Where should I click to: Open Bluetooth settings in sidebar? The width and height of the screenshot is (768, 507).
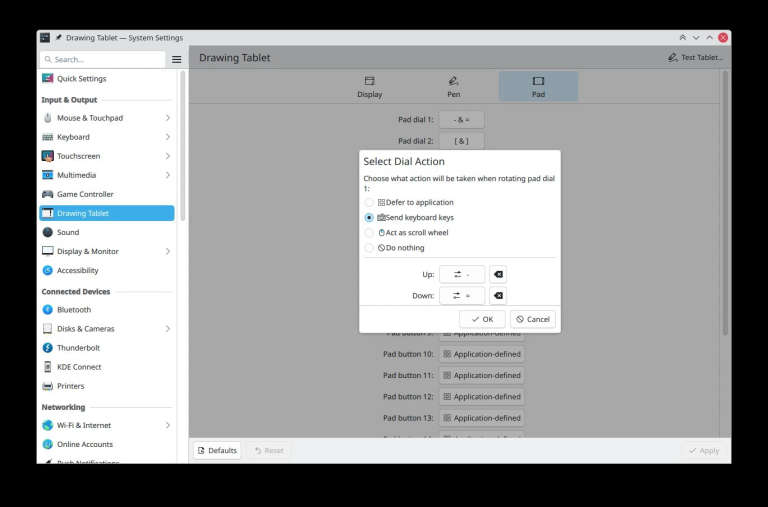pos(74,310)
